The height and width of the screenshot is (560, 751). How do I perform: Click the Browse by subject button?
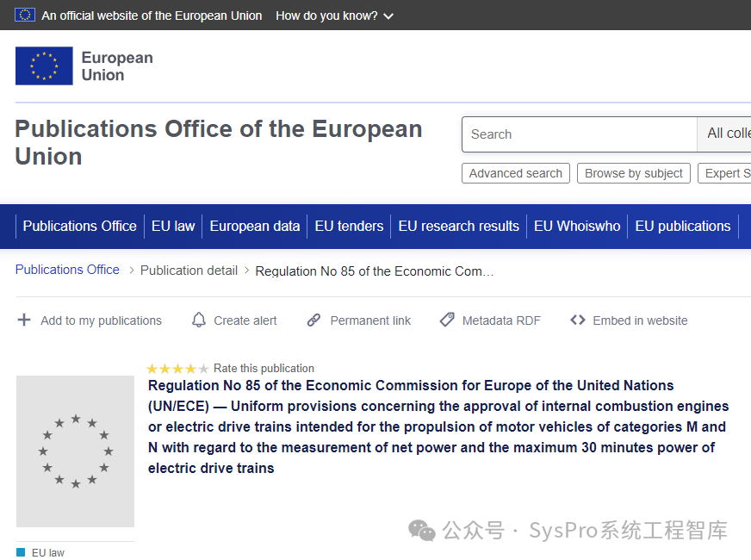[634, 173]
